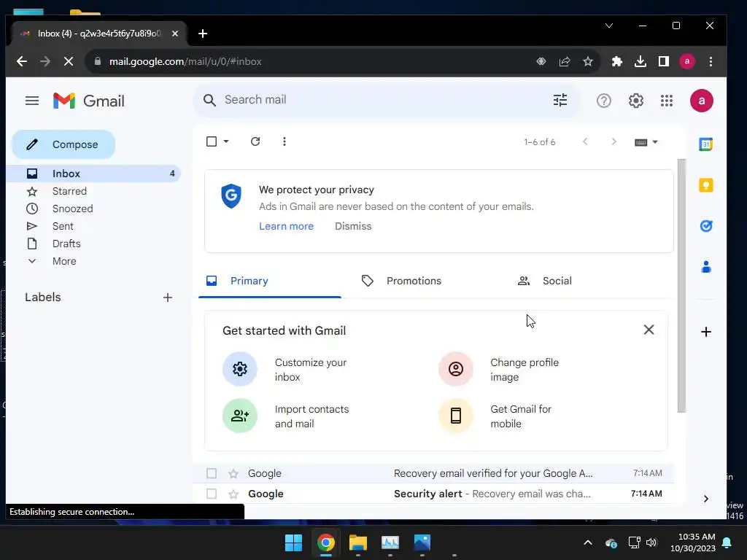The height and width of the screenshot is (560, 747).
Task: Open Chrome three-dot menu
Action: coord(711,61)
